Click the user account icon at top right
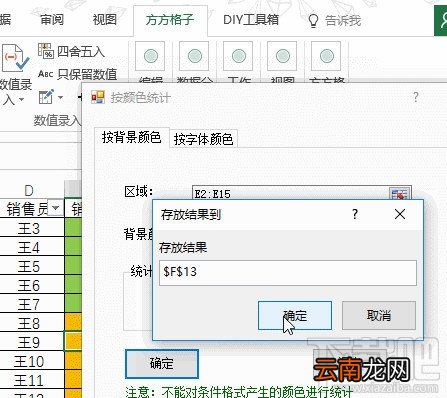The image size is (447, 398). tap(441, 21)
